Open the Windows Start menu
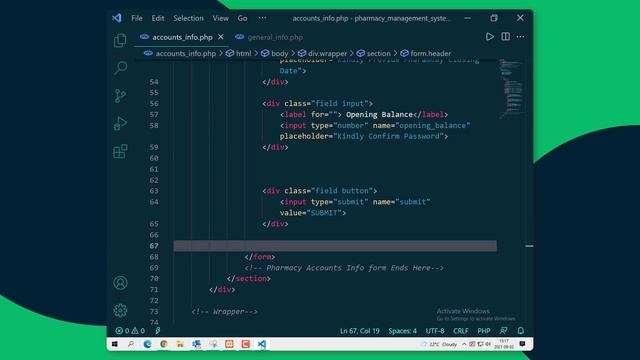640x360 pixels. click(x=115, y=344)
